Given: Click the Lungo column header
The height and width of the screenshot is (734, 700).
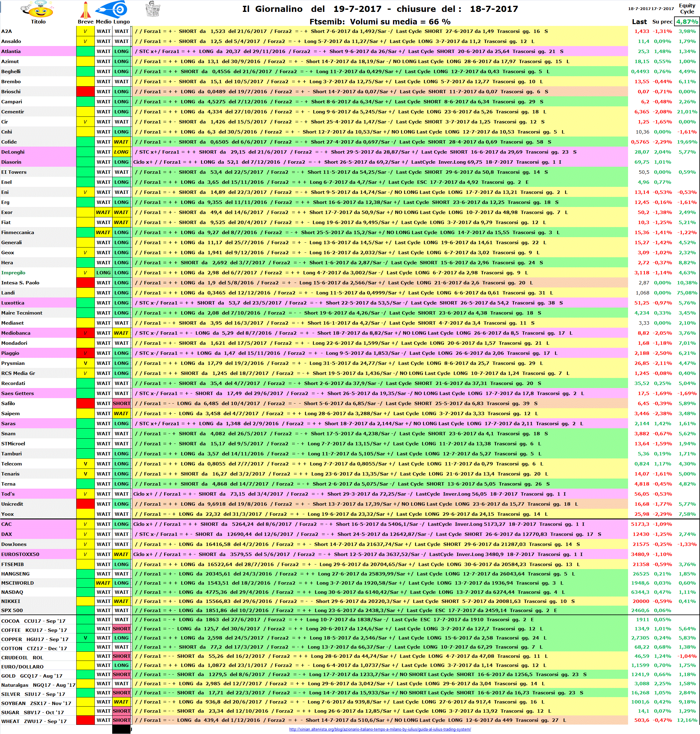Looking at the screenshot, I should (122, 22).
